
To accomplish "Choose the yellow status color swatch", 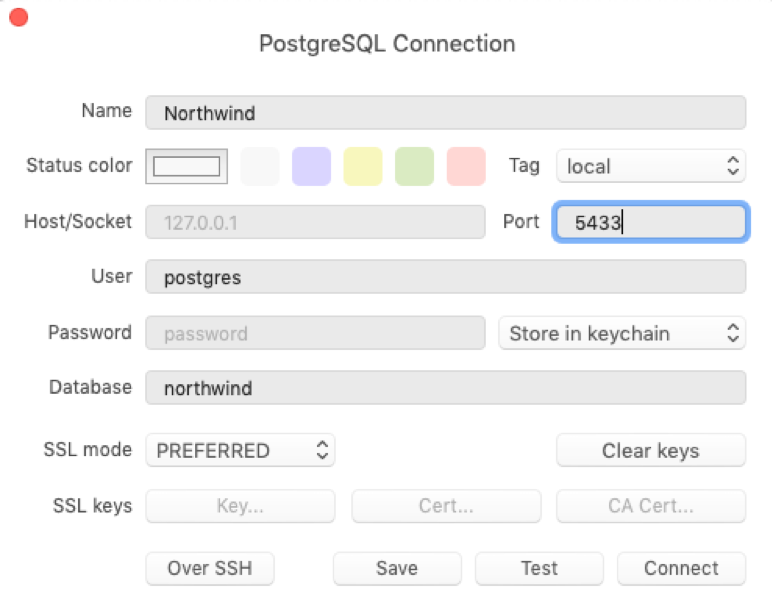I will tap(363, 166).
